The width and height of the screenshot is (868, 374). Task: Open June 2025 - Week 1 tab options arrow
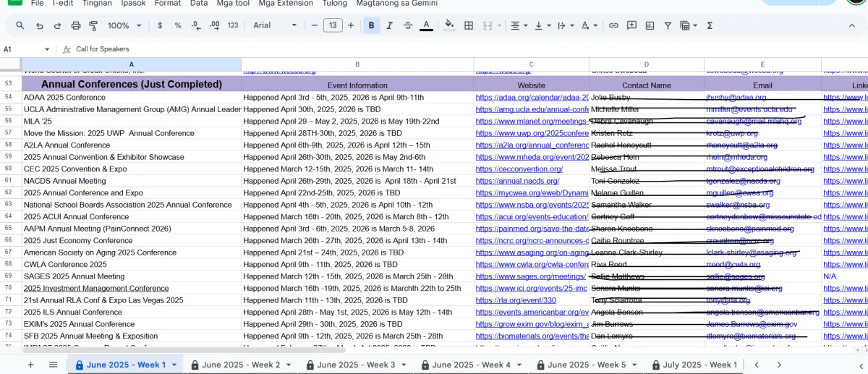[x=174, y=365]
